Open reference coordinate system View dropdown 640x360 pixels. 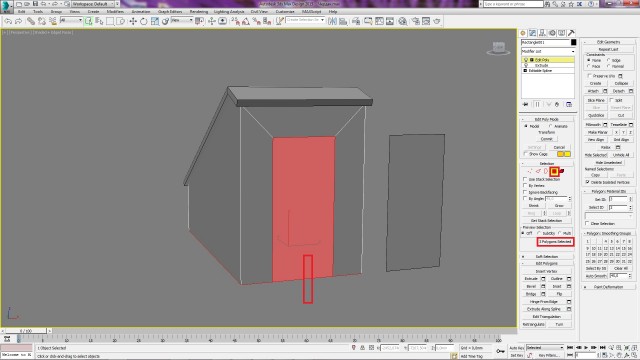tap(182, 20)
